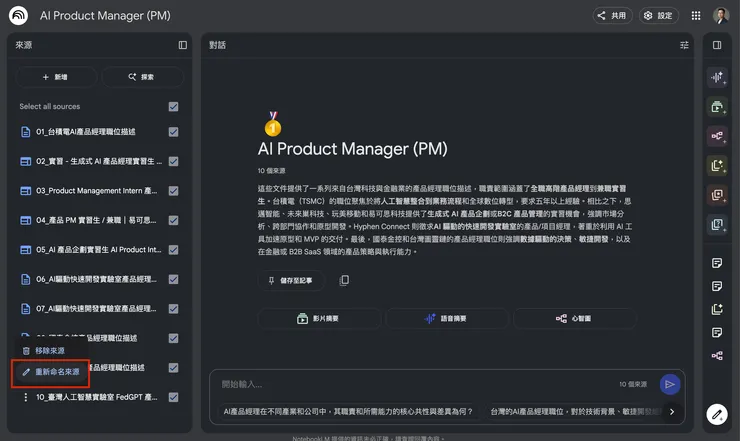Image resolution: width=740 pixels, height=441 pixels.
Task: Open source 04_產品 PM 實習生 / 兼職
Action: (x=96, y=220)
